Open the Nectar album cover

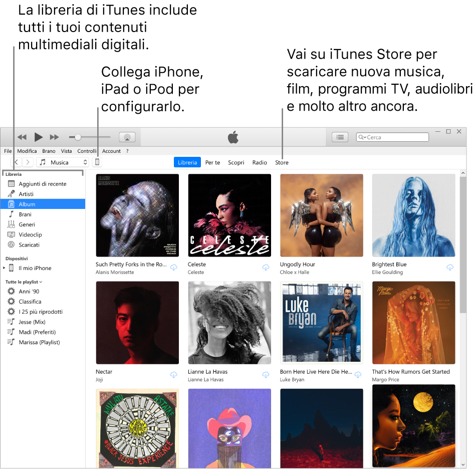(137, 323)
